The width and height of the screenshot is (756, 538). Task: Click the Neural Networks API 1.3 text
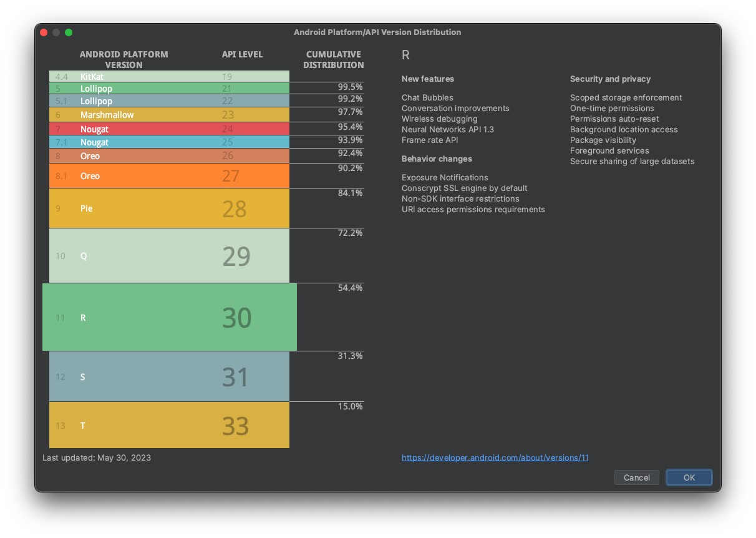[x=447, y=129]
